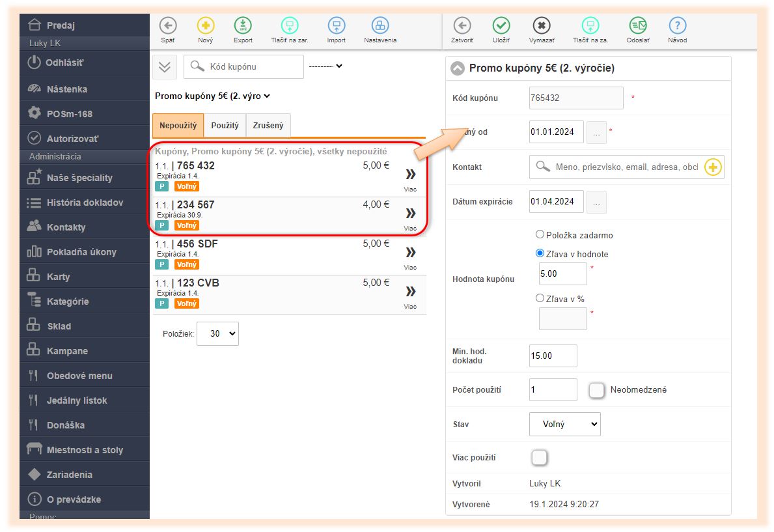This screenshot has height=532, width=774.
Task: Open História dokladov in the sidebar
Action: [x=85, y=203]
